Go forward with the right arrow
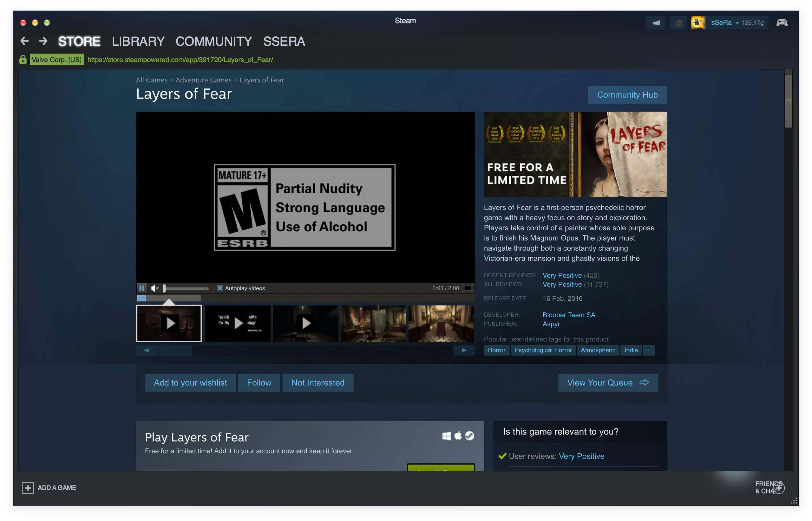 pos(43,41)
